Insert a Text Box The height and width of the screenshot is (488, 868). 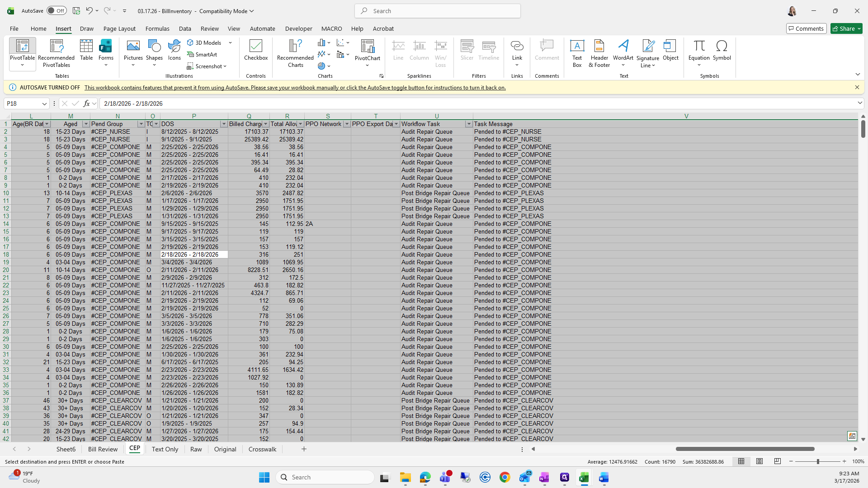click(x=577, y=53)
